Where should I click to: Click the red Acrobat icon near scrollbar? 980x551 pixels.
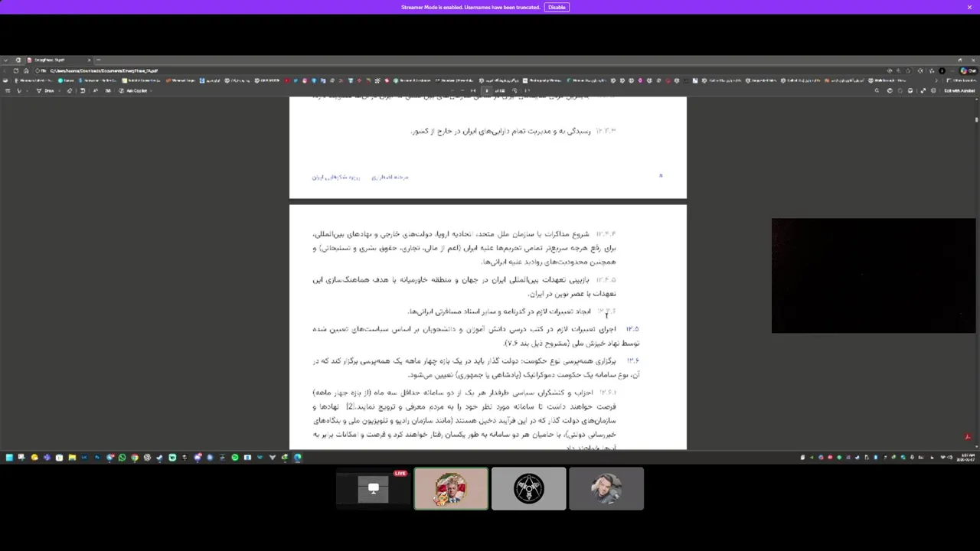click(968, 437)
